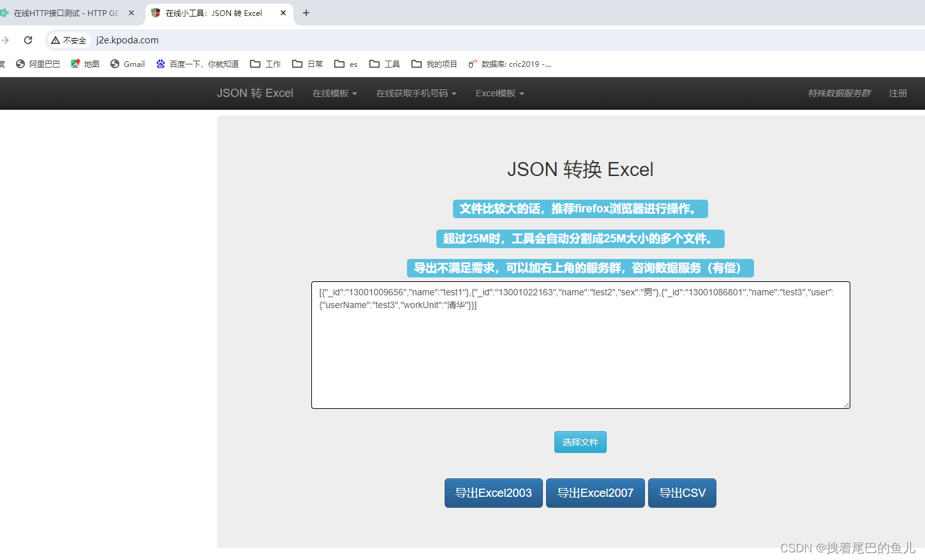This screenshot has width=925, height=560.
Task: Click the 导出Excel2003 button
Action: point(494,493)
